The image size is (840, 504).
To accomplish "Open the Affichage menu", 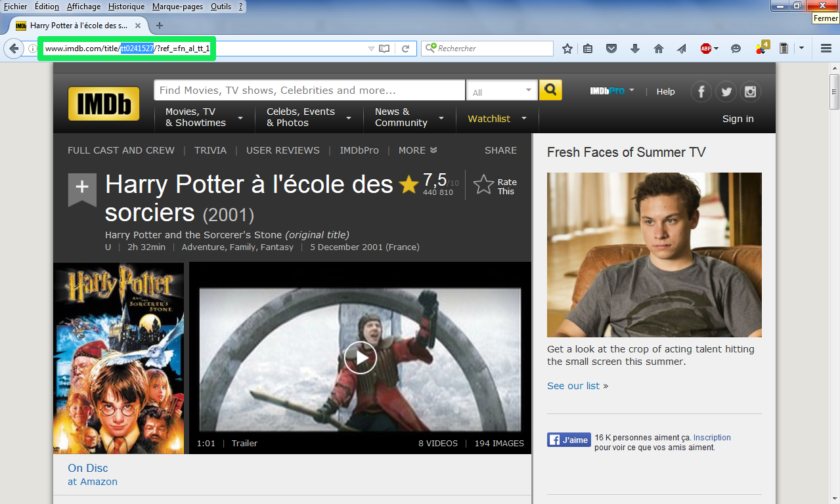I will click(x=84, y=7).
